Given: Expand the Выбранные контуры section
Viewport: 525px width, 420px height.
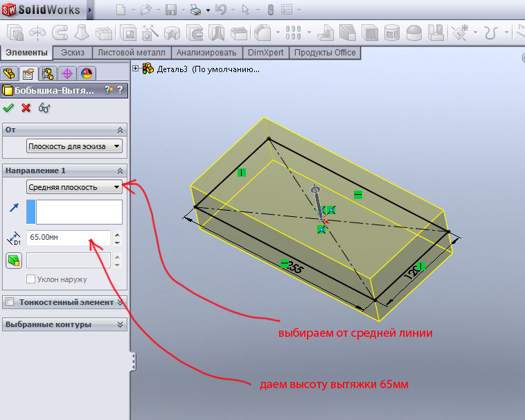Looking at the screenshot, I should tap(121, 324).
